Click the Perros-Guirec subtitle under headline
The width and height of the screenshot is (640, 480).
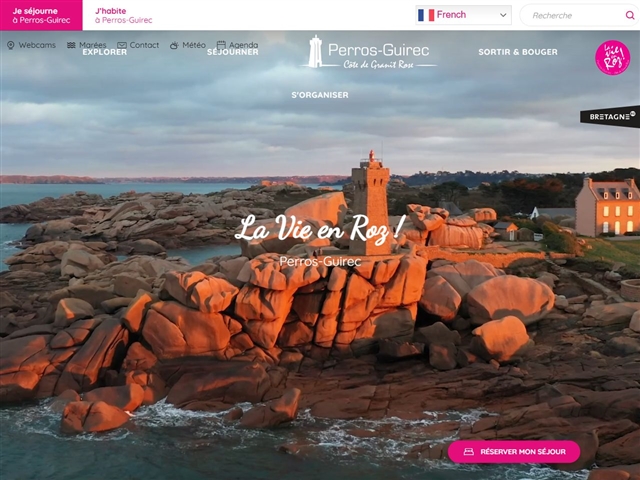point(320,261)
